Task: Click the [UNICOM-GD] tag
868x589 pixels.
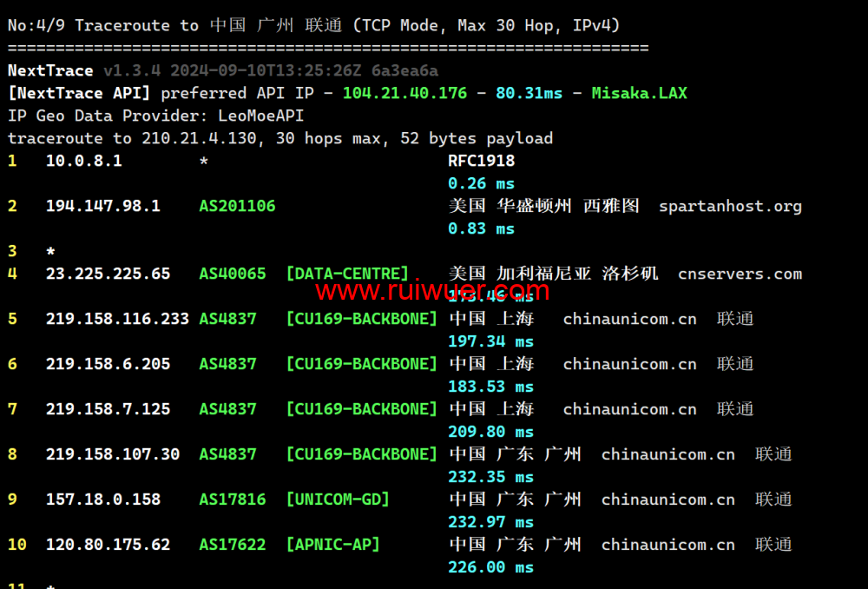Action: point(338,500)
